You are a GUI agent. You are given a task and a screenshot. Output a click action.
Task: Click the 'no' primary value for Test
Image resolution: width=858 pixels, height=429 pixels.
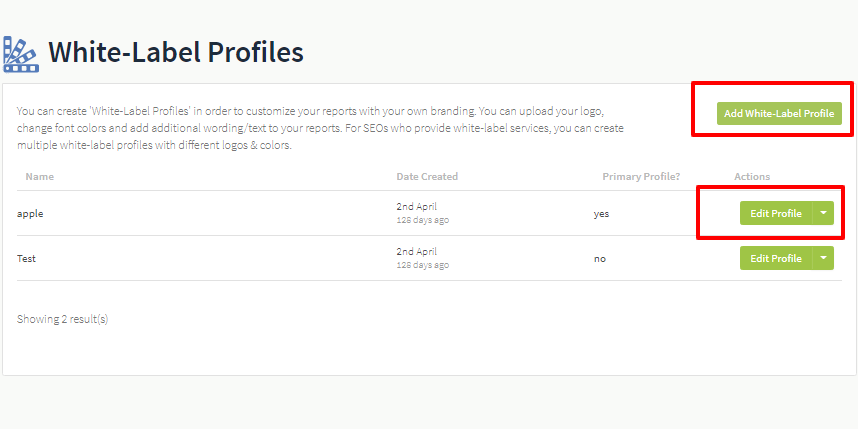600,259
